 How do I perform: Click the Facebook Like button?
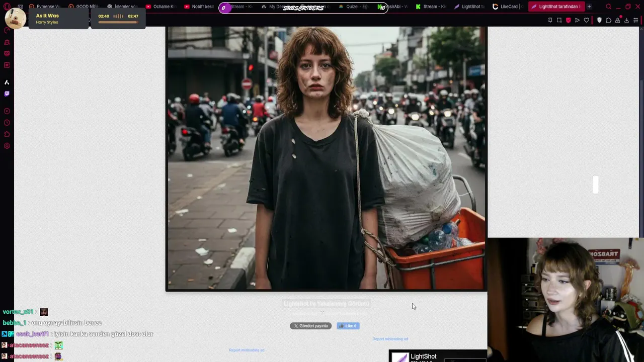[x=348, y=326]
